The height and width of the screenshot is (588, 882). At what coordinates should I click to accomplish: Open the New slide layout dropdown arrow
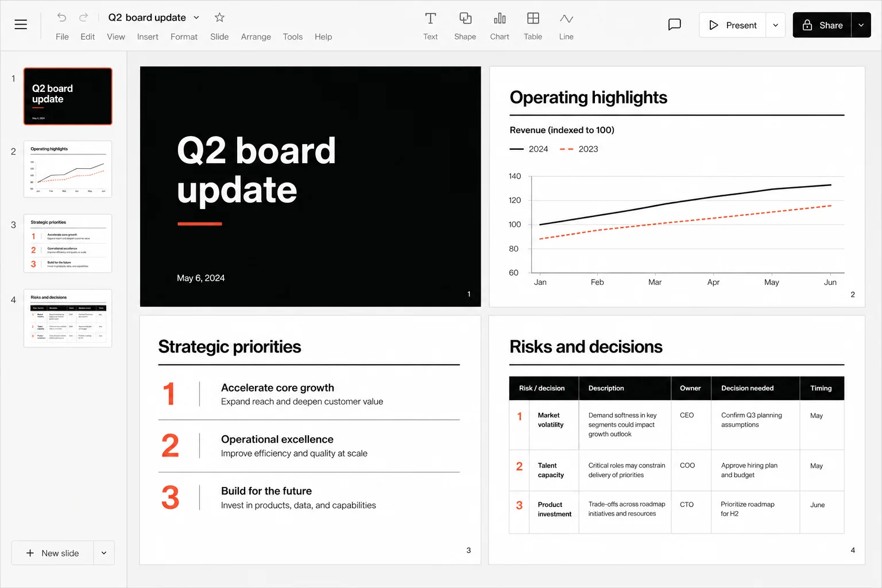104,553
